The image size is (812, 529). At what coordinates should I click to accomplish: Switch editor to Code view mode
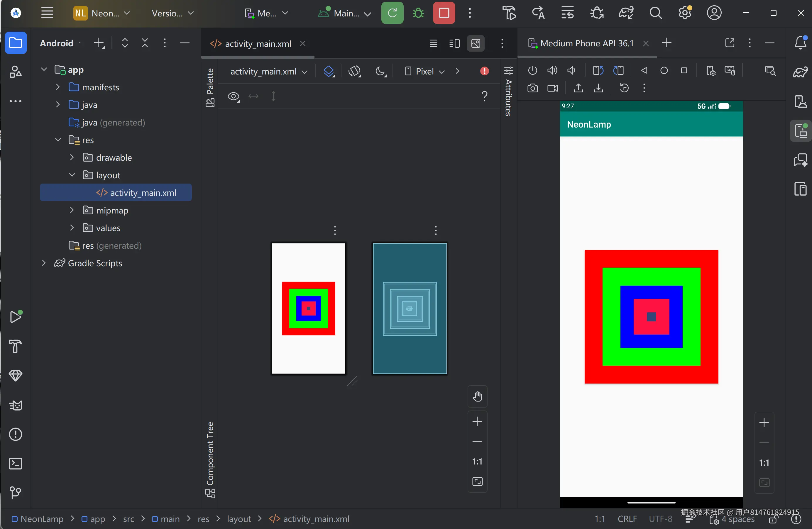click(433, 43)
